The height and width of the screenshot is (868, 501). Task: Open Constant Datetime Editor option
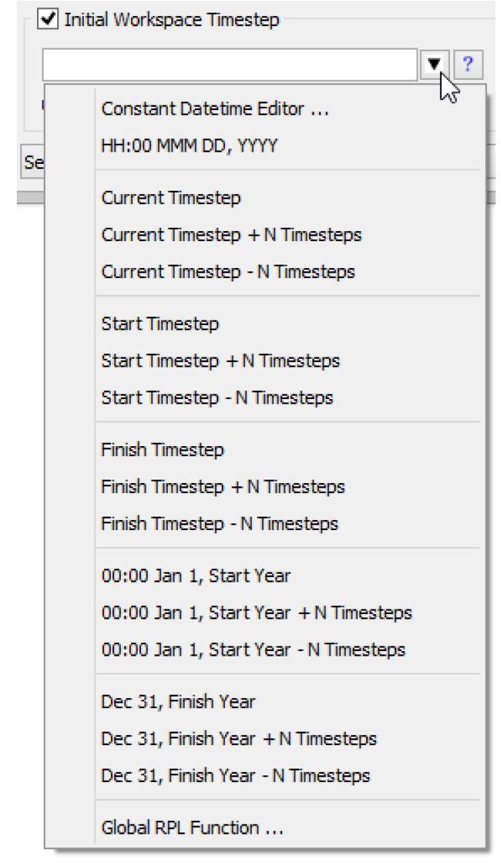tap(215, 109)
